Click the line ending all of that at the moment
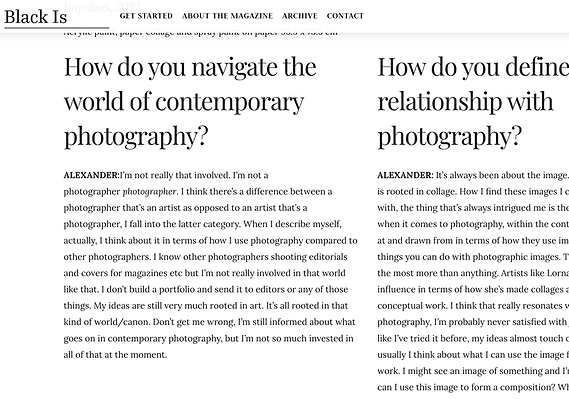Viewport: 569px width, 399px height. pyautogui.click(x=115, y=355)
